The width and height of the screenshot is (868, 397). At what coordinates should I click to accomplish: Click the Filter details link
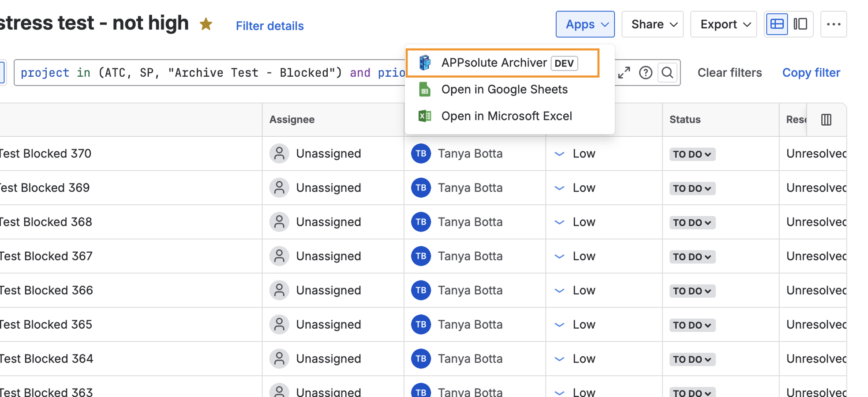[269, 26]
